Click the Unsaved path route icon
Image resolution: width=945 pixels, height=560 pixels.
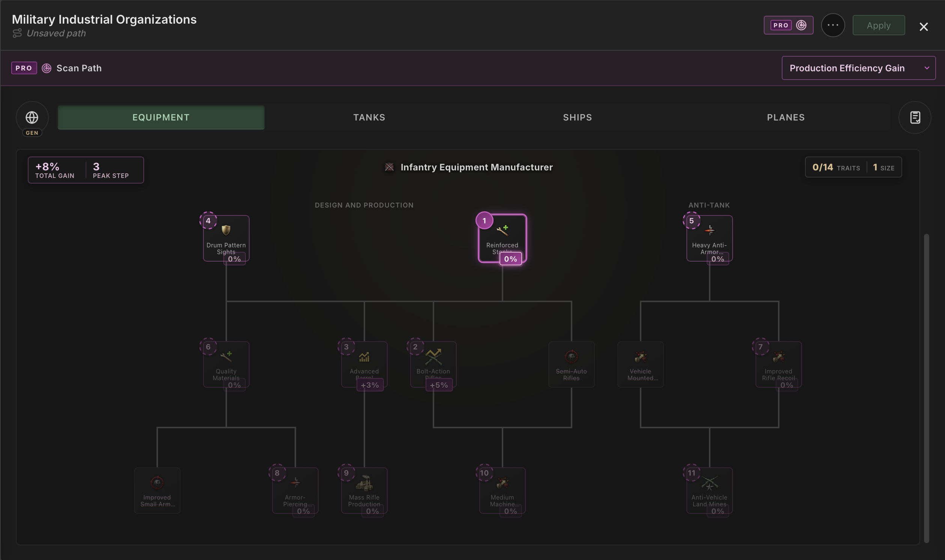click(17, 33)
